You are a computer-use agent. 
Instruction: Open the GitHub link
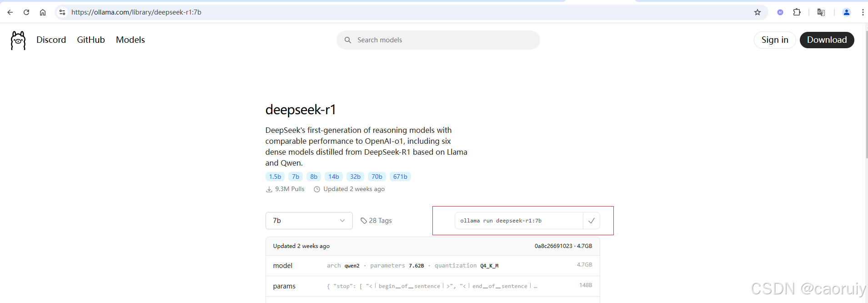point(91,40)
